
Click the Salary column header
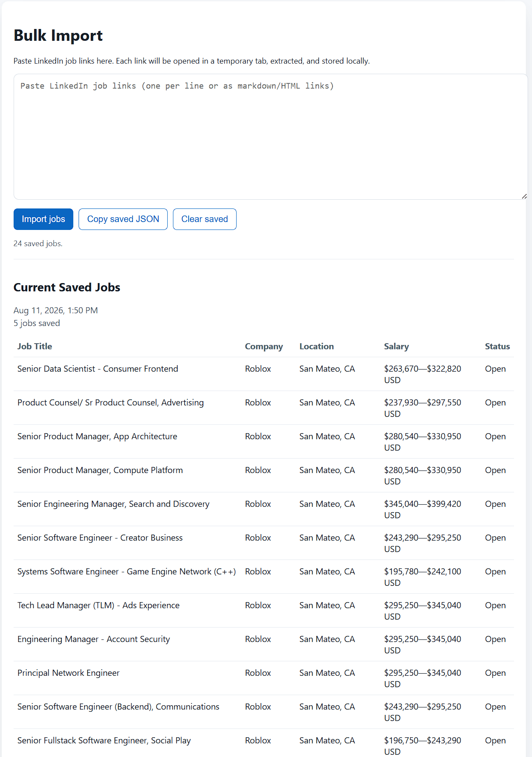(x=396, y=346)
